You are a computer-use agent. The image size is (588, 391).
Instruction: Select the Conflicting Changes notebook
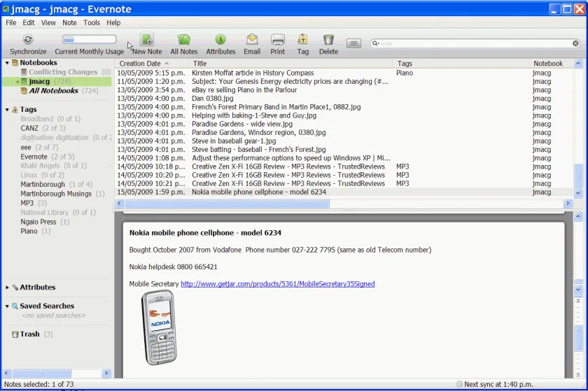click(63, 72)
